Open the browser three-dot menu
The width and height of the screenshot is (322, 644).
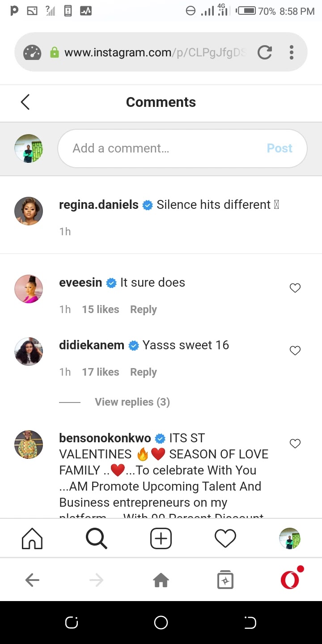[292, 53]
